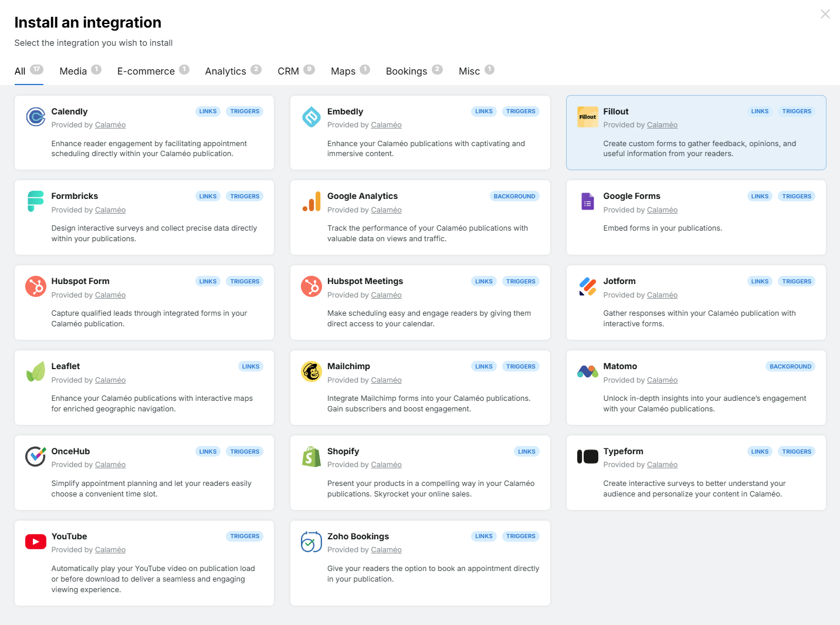Click the Jotform logo icon
This screenshot has width=840, height=625.
coord(588,286)
